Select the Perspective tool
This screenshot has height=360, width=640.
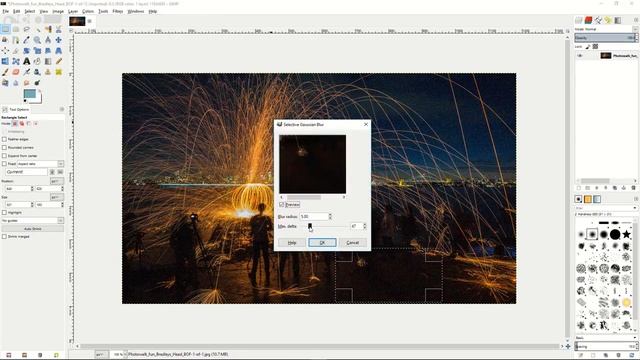click(x=59, y=51)
